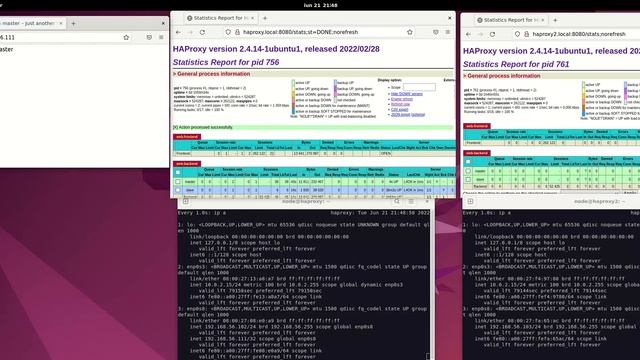Toggle the select-all checkbox in haproxy.local web-backend header

coord(178,172)
